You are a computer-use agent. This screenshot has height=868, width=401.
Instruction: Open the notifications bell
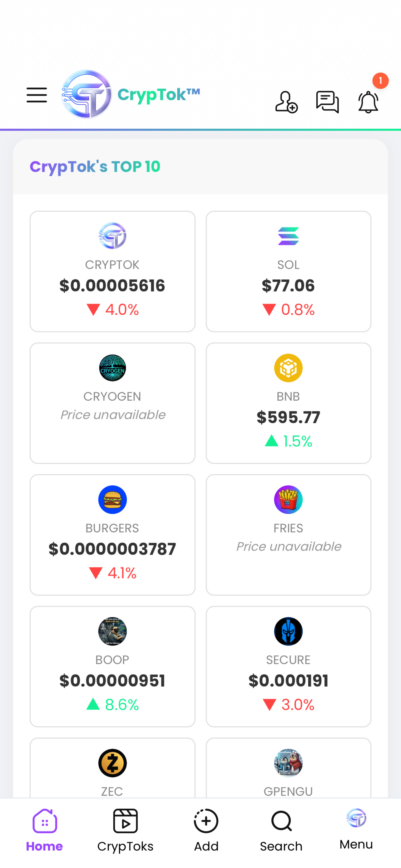point(368,102)
